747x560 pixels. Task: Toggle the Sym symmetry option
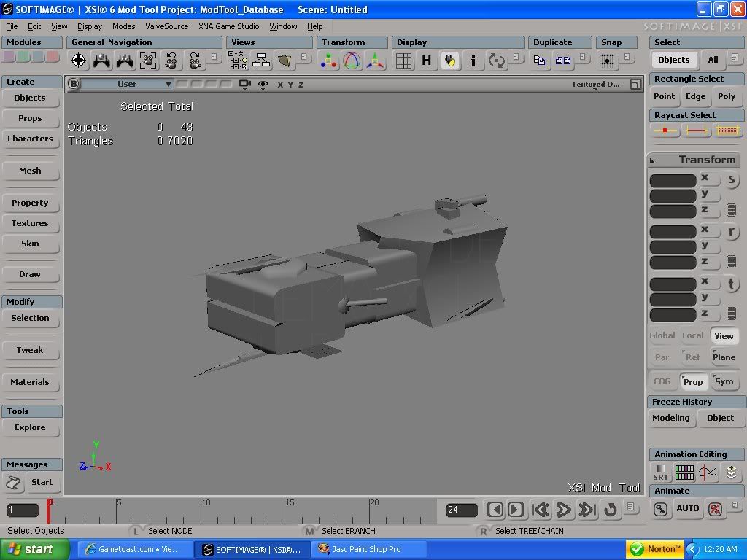pyautogui.click(x=724, y=381)
